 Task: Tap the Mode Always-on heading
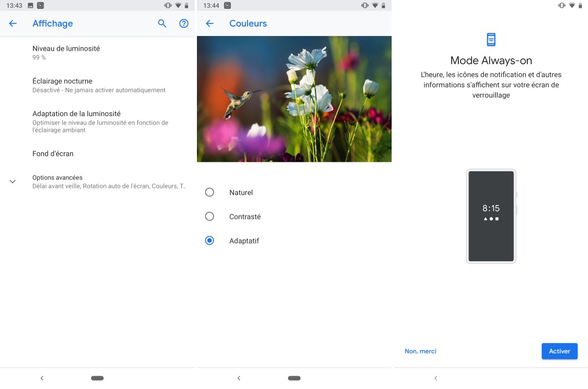(x=491, y=61)
